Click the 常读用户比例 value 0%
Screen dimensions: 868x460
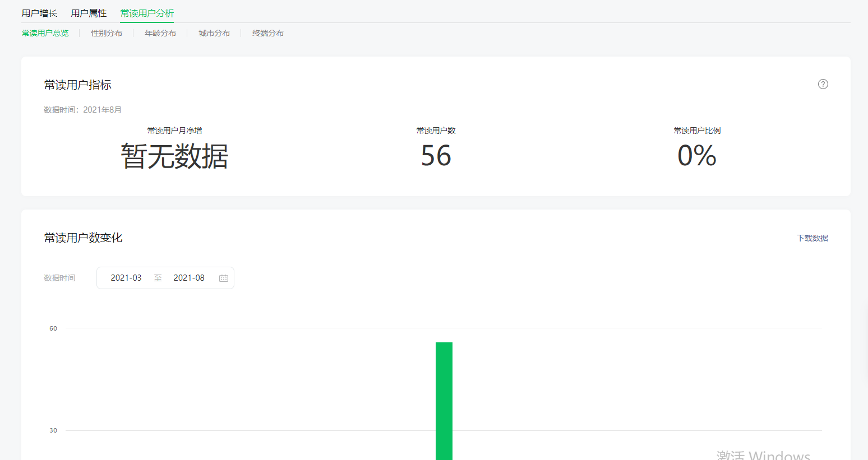696,156
